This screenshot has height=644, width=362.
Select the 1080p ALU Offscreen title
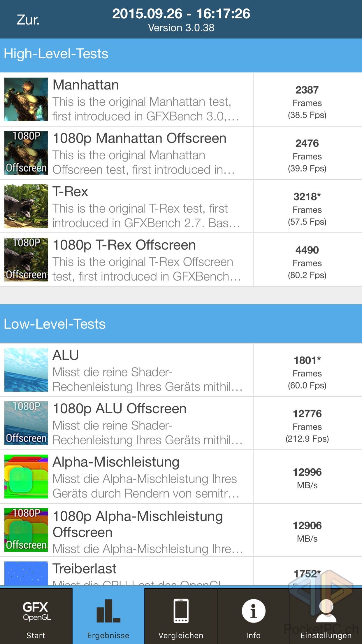(120, 409)
